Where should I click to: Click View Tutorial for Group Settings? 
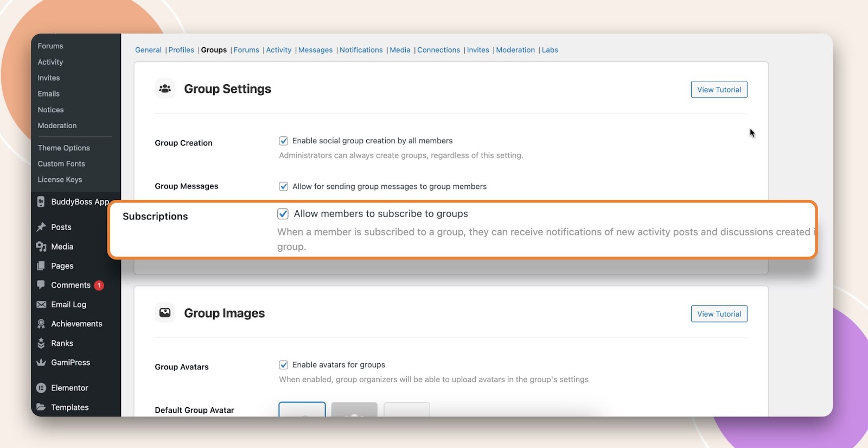719,90
